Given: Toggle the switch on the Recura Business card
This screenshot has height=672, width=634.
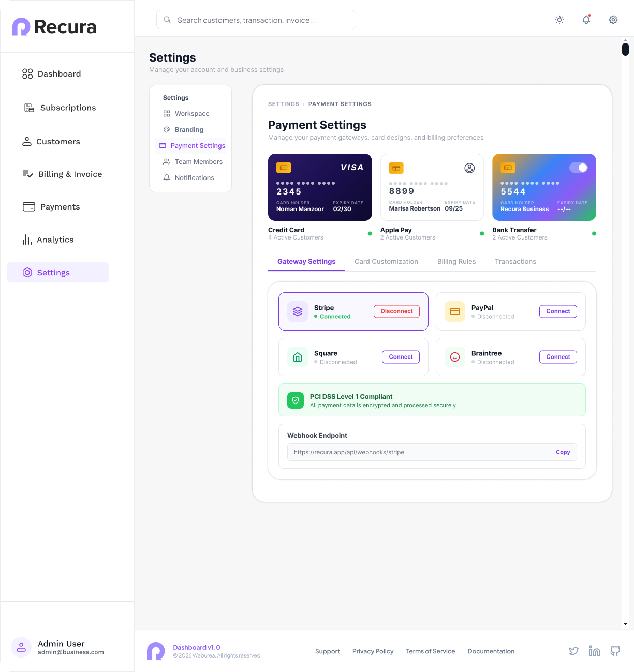Looking at the screenshot, I should pyautogui.click(x=579, y=168).
